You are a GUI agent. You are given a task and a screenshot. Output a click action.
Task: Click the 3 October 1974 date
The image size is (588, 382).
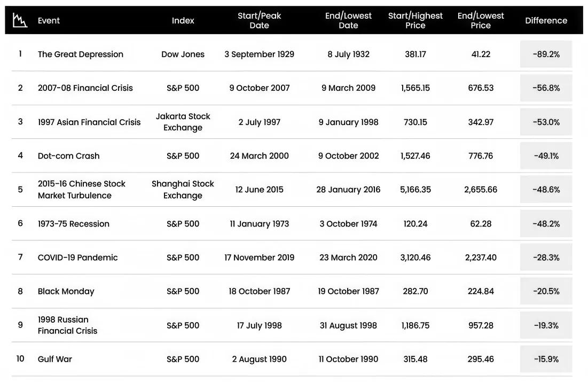348,224
